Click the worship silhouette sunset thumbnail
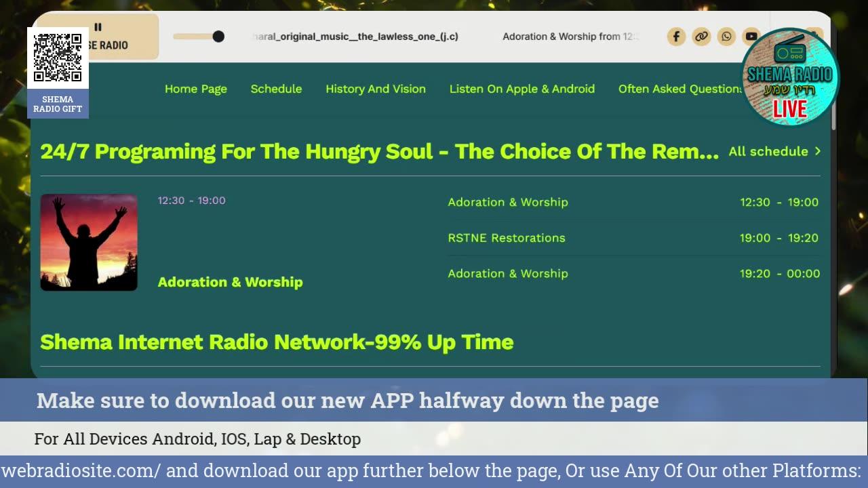Image resolution: width=868 pixels, height=488 pixels. click(x=89, y=243)
